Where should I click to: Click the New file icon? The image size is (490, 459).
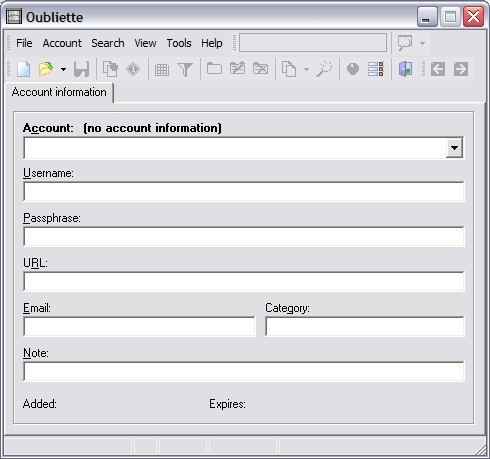[23, 69]
